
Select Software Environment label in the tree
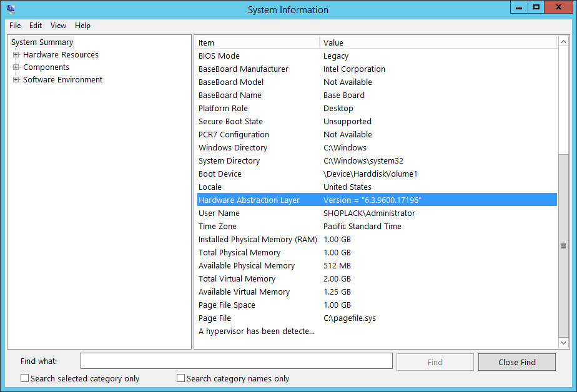pos(62,80)
